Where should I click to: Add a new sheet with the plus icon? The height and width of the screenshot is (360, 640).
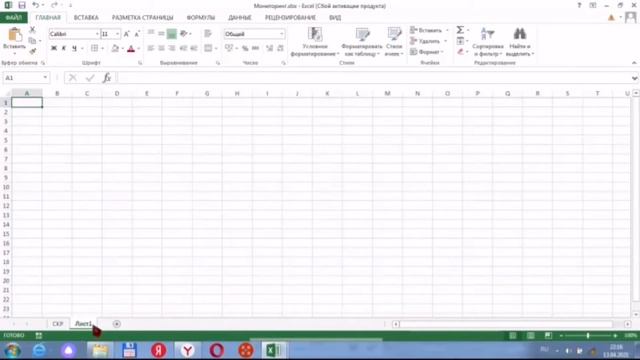(x=116, y=324)
